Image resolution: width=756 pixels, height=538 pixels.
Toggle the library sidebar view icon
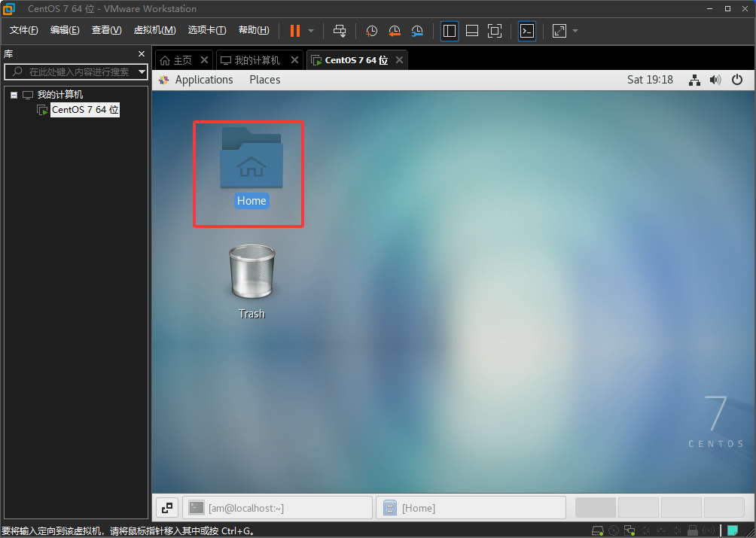coord(450,31)
